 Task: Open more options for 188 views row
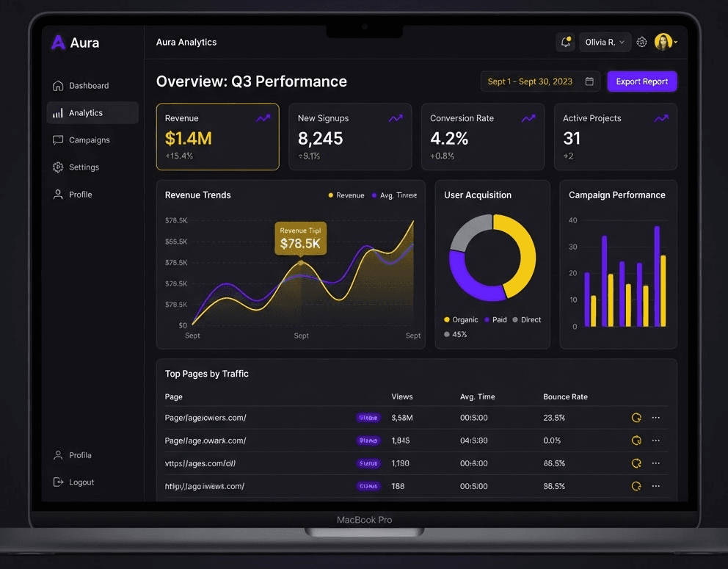655,486
